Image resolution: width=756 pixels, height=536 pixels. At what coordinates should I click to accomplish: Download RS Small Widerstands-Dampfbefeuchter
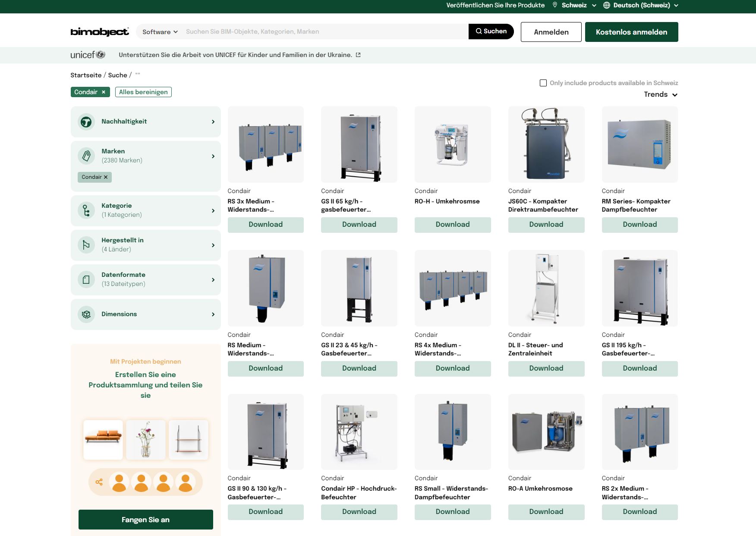tap(453, 512)
